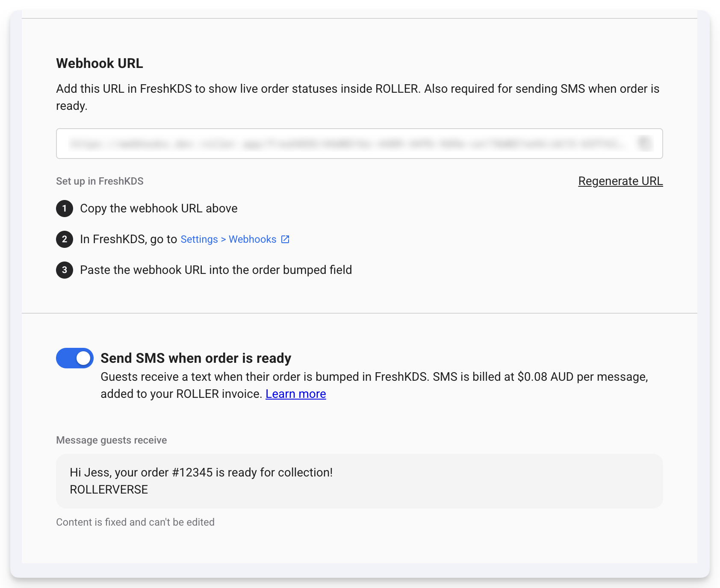Click the 'ROLLERVERSE' text in the message preview
The image size is (720, 588).
tap(109, 490)
